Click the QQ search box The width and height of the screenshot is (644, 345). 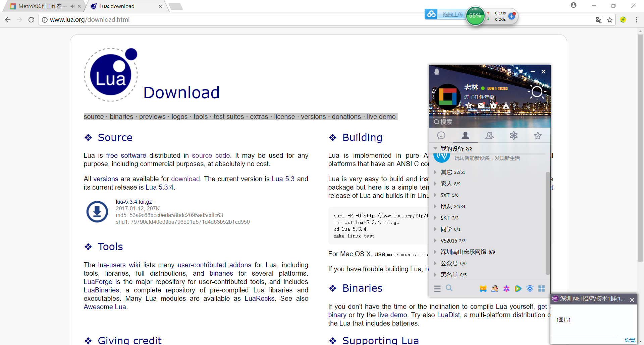point(489,122)
